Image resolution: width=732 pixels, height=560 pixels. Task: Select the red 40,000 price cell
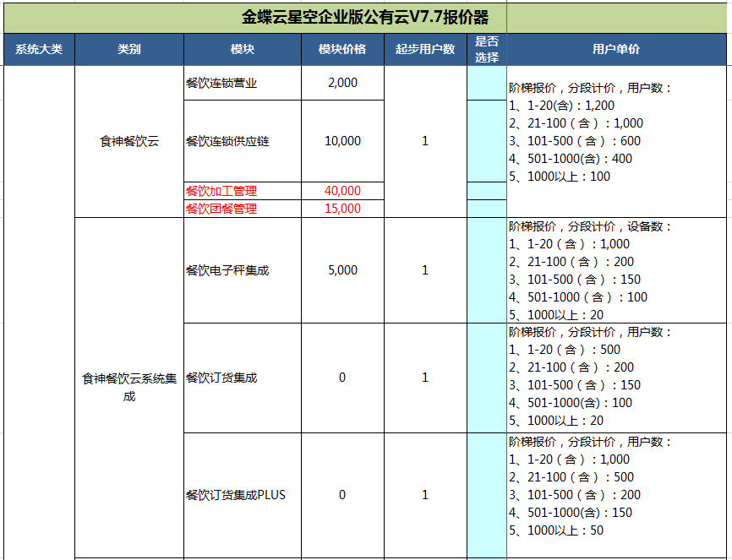(x=342, y=191)
